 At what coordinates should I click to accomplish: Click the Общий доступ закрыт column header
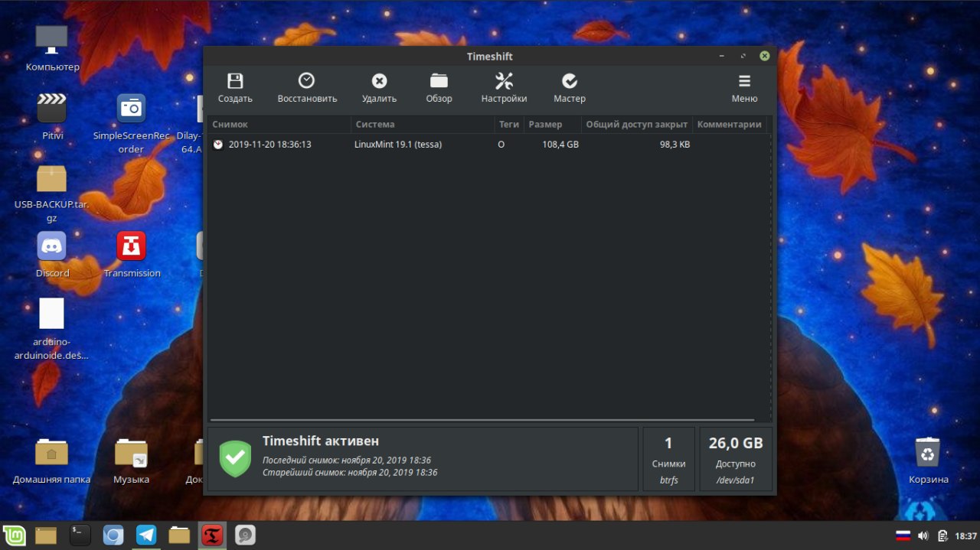tap(637, 124)
